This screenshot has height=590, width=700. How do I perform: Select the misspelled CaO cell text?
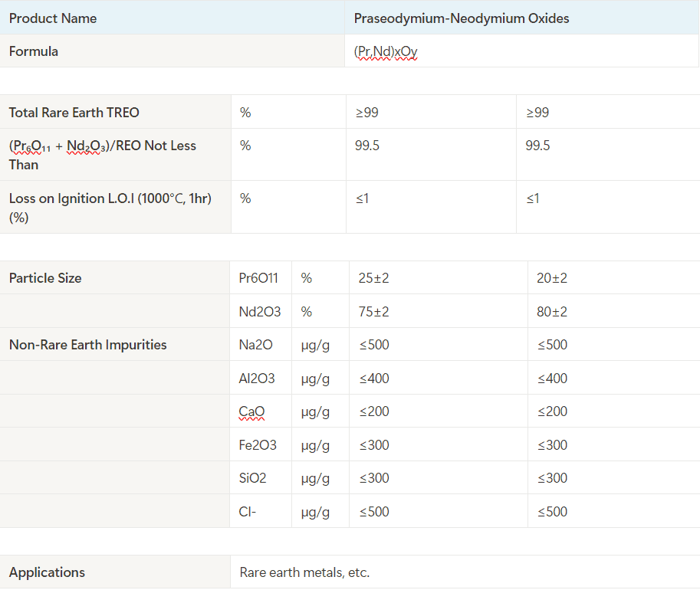tap(251, 411)
